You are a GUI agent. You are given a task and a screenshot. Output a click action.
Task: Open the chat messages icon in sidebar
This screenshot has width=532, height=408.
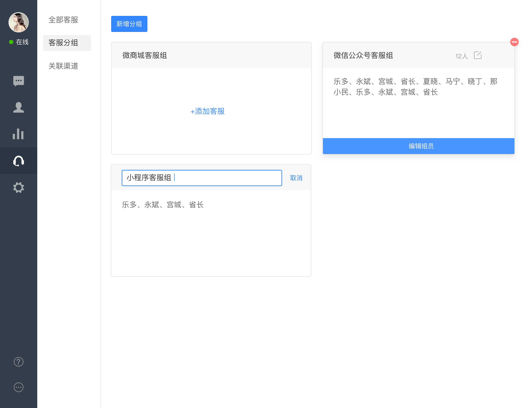click(18, 81)
